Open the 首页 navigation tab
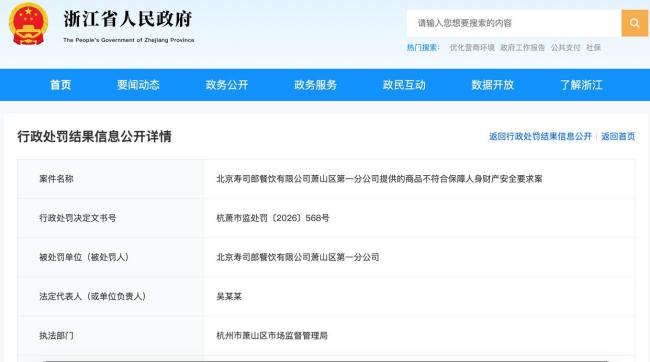Viewport: 650px width, 362px height. pos(61,85)
